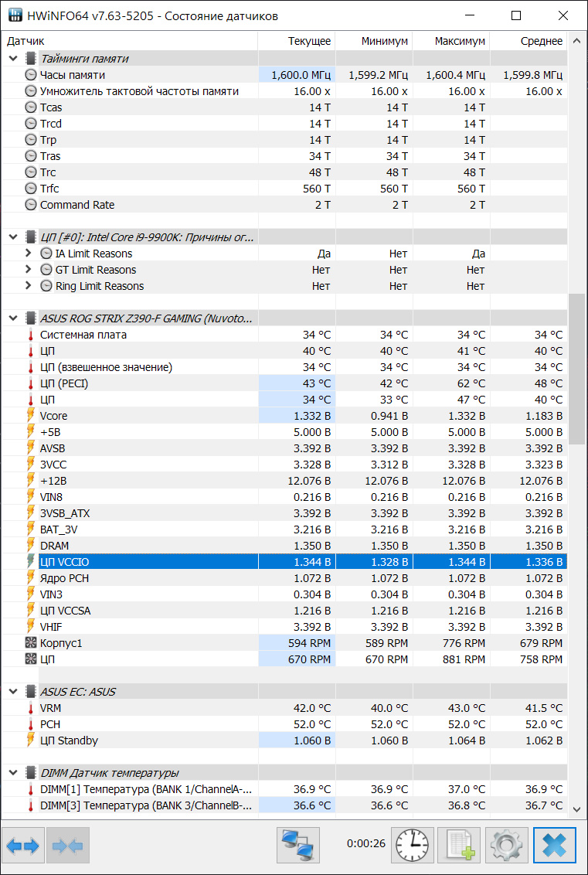Open sensor settings via the gear icon

point(505,846)
